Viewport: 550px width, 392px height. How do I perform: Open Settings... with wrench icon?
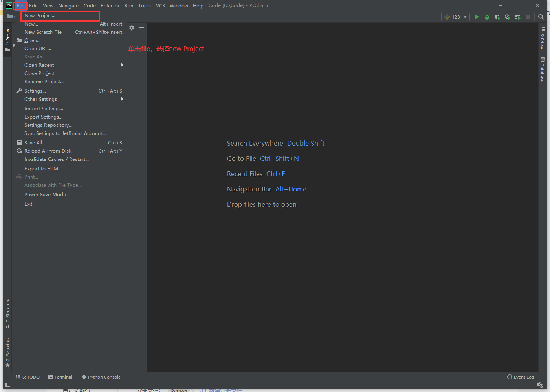pos(71,91)
